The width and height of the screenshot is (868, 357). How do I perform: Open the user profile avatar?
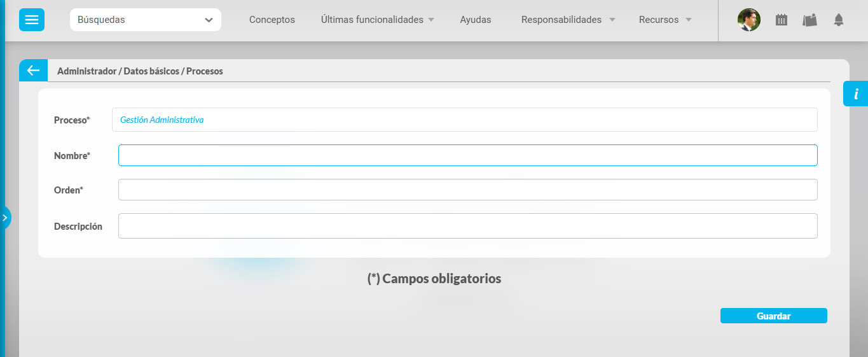pos(748,20)
